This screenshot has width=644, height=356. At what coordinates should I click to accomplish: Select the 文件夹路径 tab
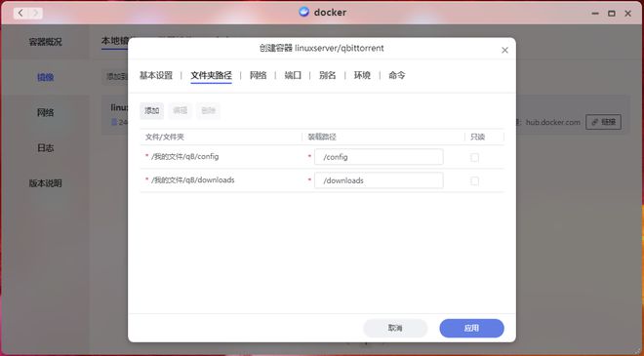(211, 75)
